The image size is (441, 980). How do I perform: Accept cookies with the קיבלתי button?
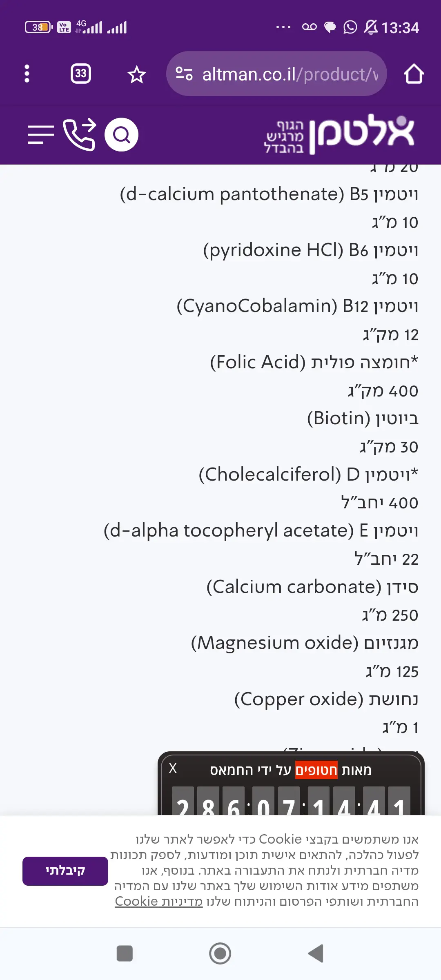click(65, 871)
